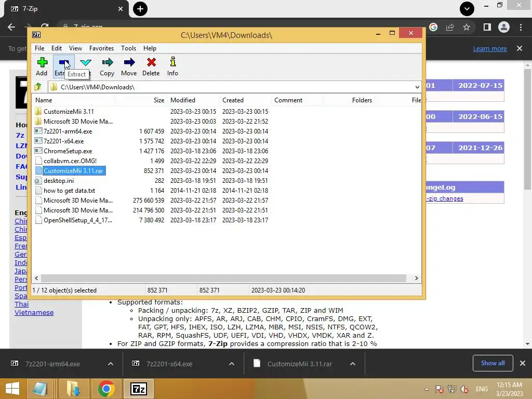Screen dimensions: 532x399
Task: Click the Learn more link
Action: [x=490, y=48]
